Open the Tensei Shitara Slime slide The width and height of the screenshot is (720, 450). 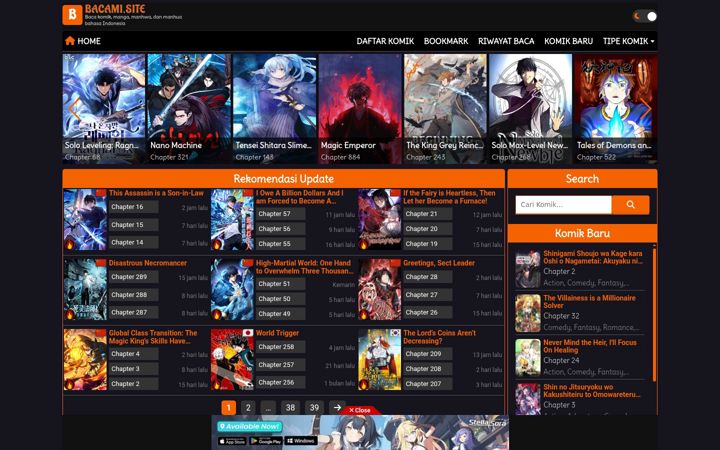(275, 109)
